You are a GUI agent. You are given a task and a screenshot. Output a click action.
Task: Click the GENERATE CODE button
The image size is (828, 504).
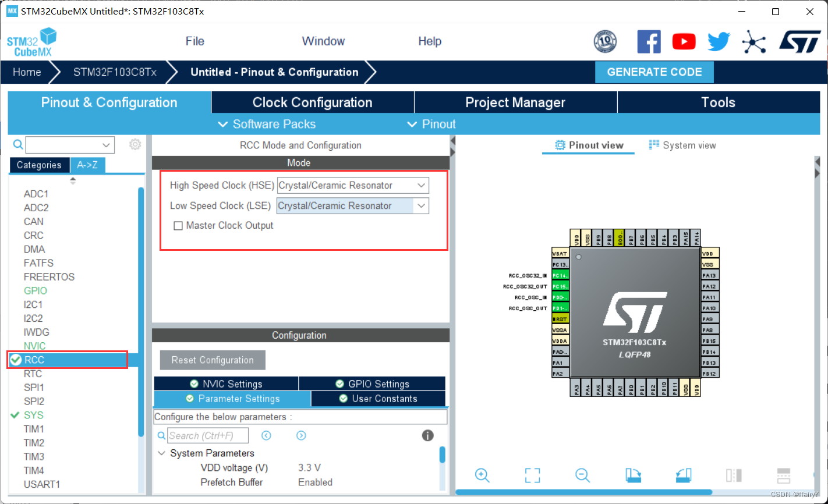click(x=654, y=72)
